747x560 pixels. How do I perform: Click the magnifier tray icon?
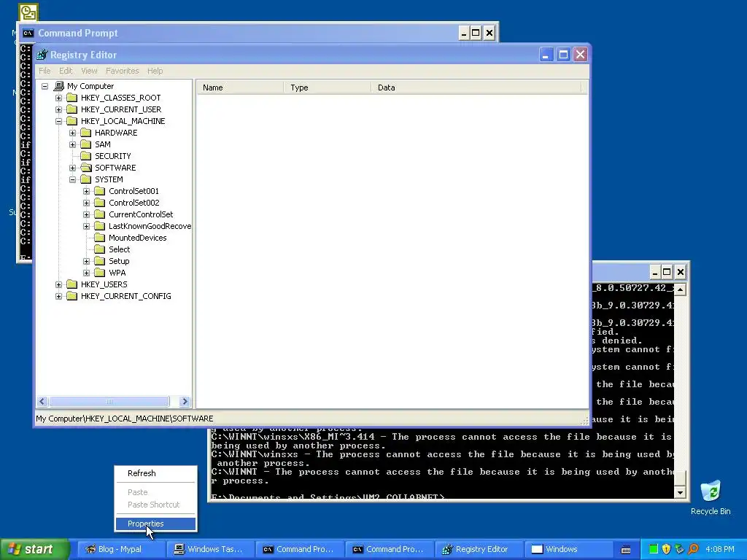693,549
